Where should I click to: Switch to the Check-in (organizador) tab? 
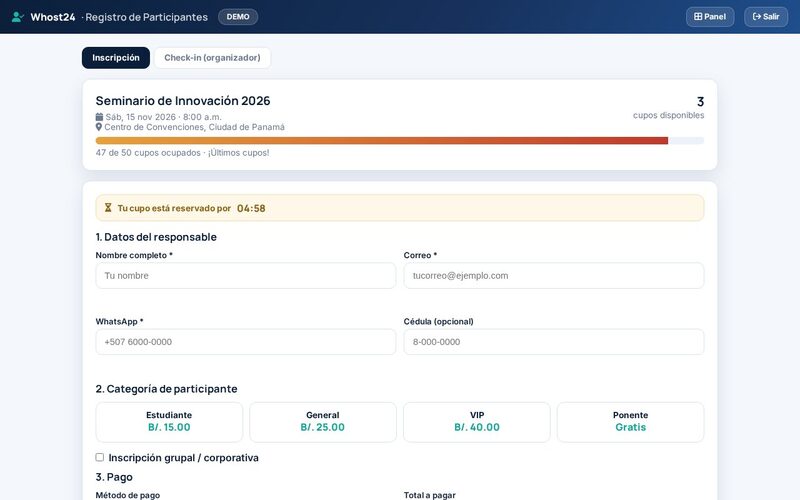click(212, 58)
